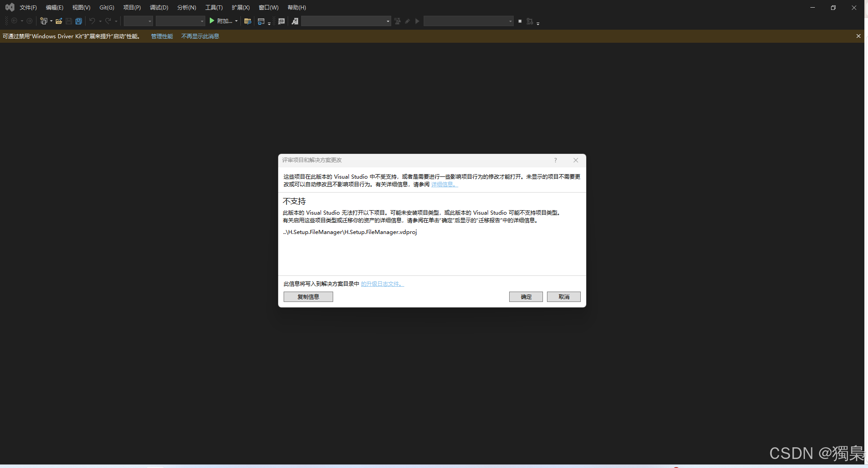
Task: Open the undo history dropdown arrow
Action: point(100,21)
